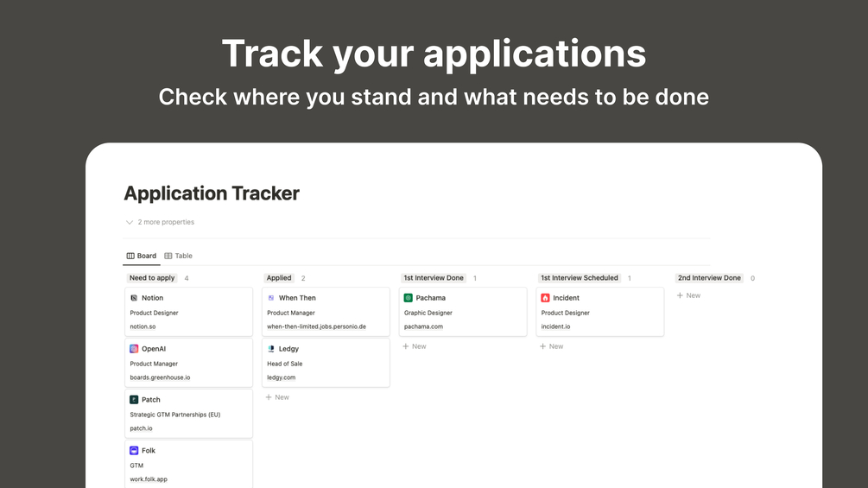Viewport: 868px width, 488px height.
Task: Click GTM text on Folk card
Action: (136, 466)
